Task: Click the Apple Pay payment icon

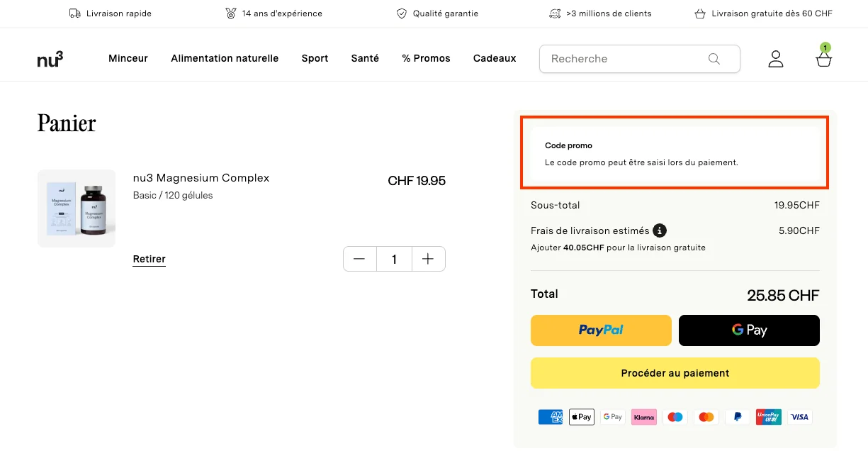Action: (581, 416)
